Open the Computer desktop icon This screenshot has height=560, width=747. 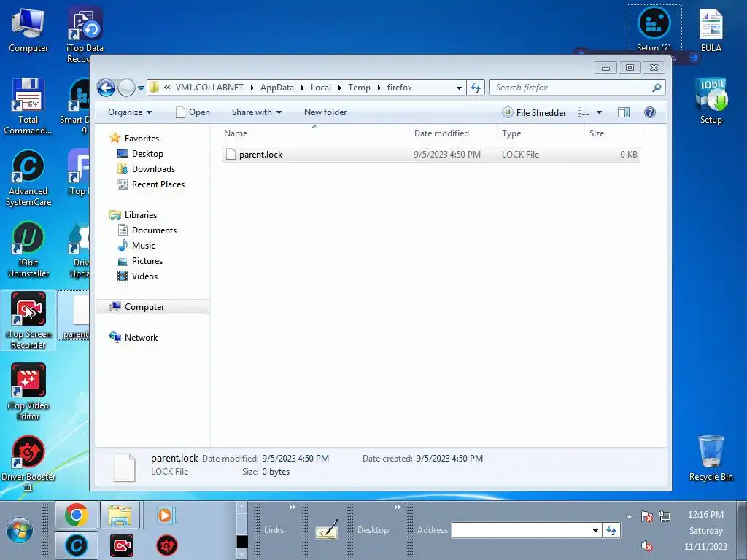coord(28,31)
